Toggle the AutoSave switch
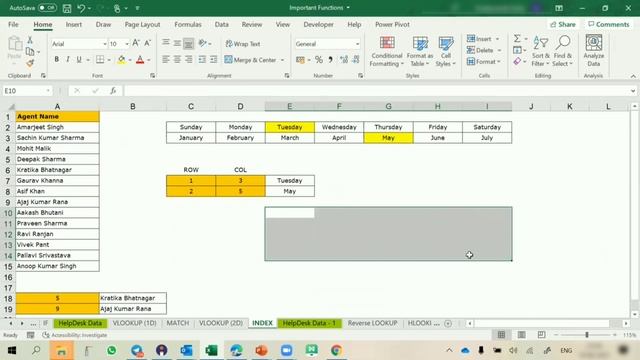 coord(47,8)
